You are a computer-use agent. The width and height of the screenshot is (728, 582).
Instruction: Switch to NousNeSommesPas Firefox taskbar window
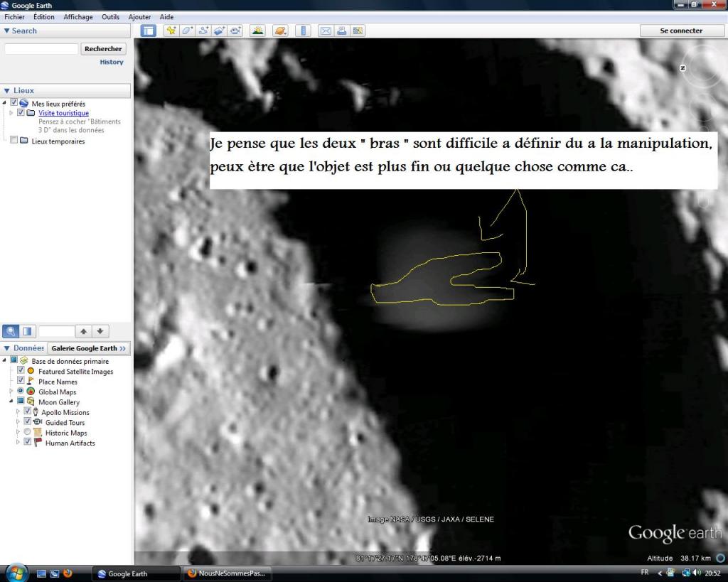226,573
